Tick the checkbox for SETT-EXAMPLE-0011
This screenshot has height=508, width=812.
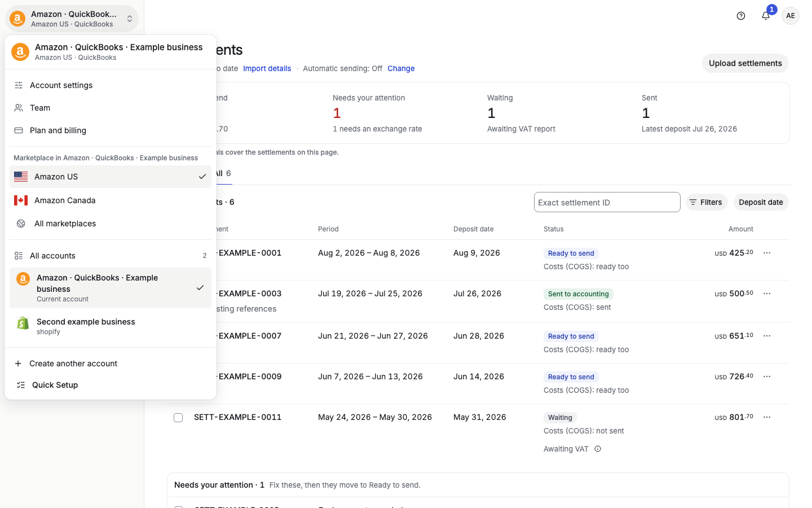coord(178,418)
